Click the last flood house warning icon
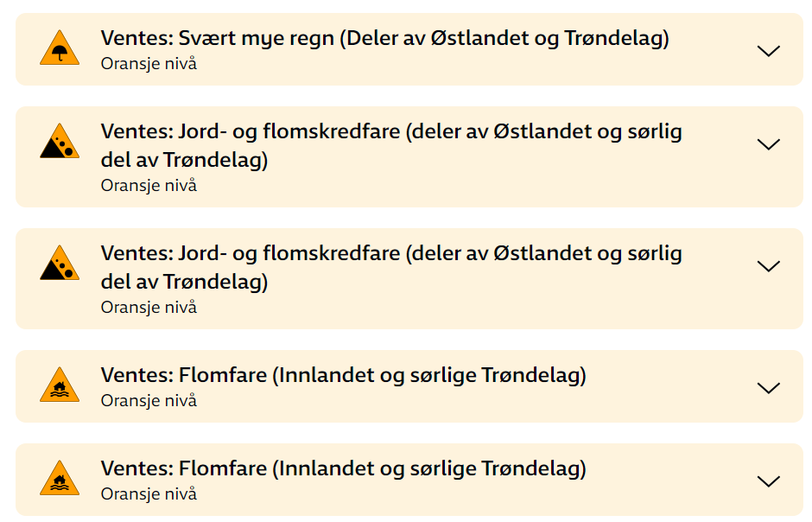The image size is (812, 522). click(x=60, y=478)
